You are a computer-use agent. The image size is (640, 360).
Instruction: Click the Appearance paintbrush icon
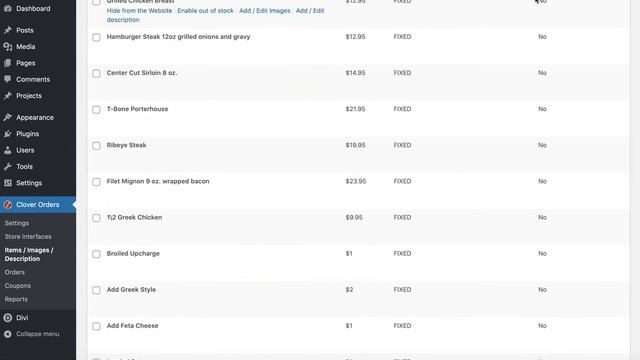8,117
